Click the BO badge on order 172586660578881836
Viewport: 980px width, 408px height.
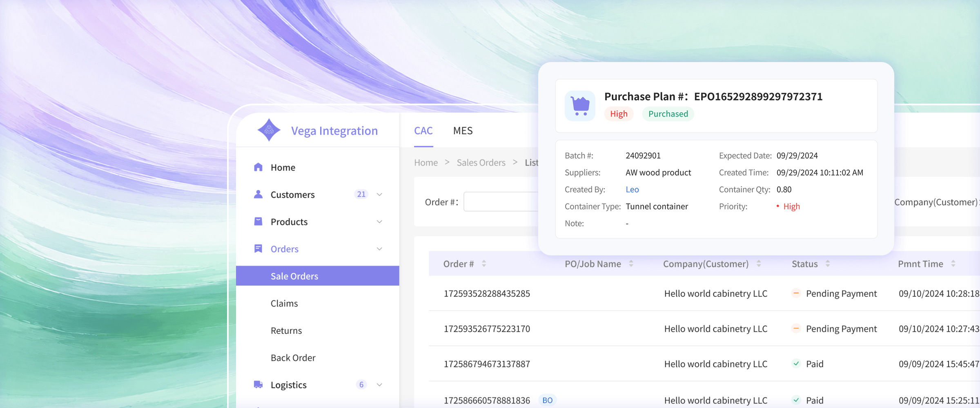[547, 400]
